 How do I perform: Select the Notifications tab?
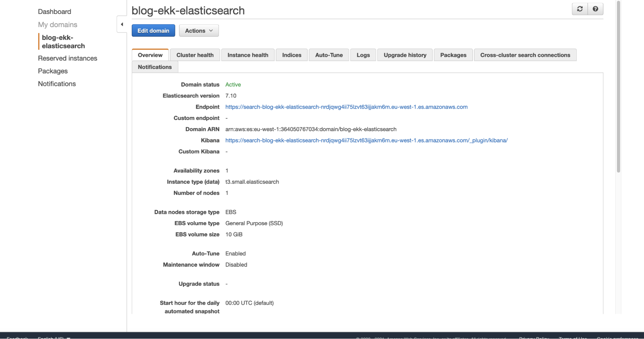click(x=155, y=67)
